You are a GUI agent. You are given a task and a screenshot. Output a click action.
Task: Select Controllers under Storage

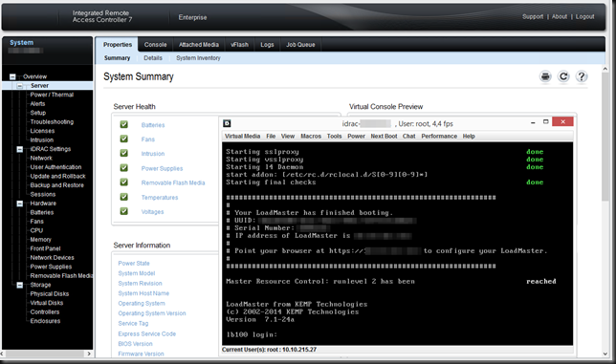[x=45, y=311]
